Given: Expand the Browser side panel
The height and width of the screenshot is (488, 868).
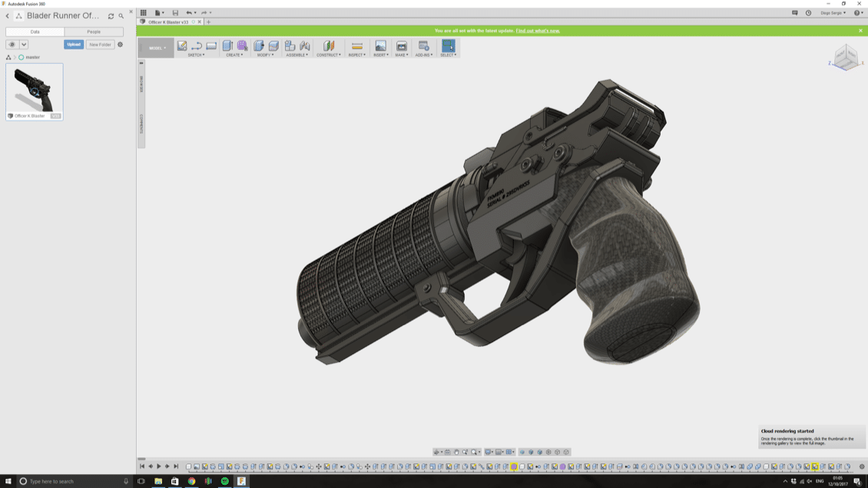Looking at the screenshot, I should pos(141,84).
